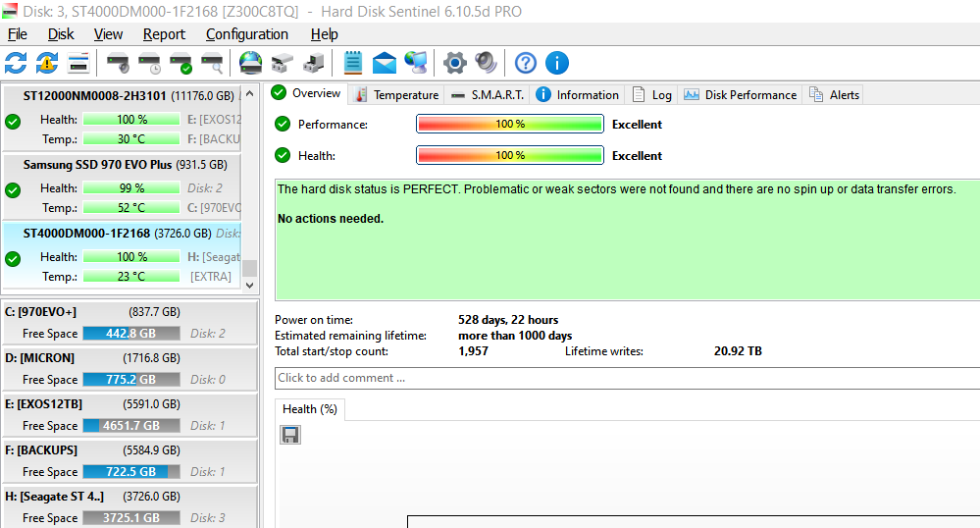The image size is (980, 528).
Task: Select the Samsung SSD 970 EVO Plus entry
Action: coord(122,186)
